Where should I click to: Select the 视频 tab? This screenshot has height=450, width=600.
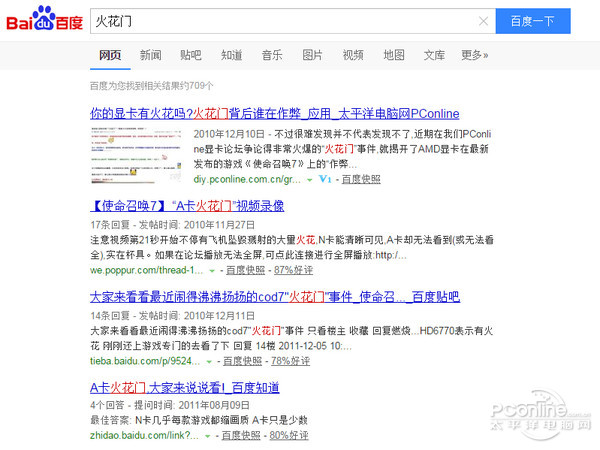point(353,55)
